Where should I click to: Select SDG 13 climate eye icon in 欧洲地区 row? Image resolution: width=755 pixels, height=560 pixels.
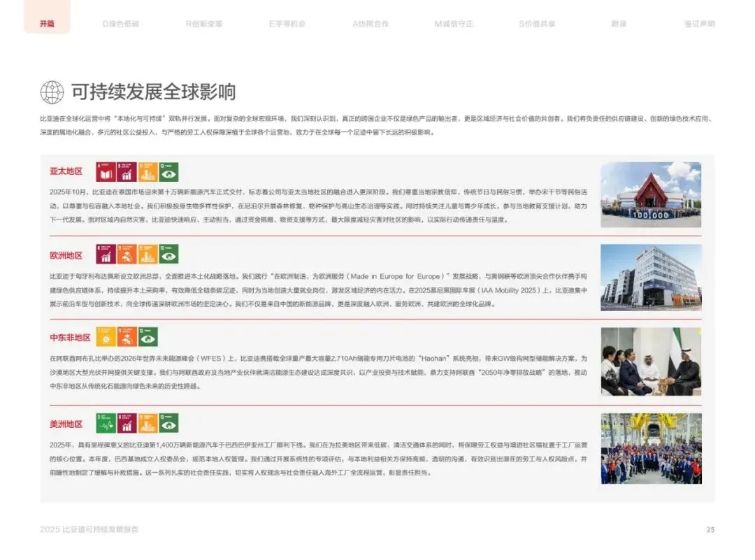168,254
